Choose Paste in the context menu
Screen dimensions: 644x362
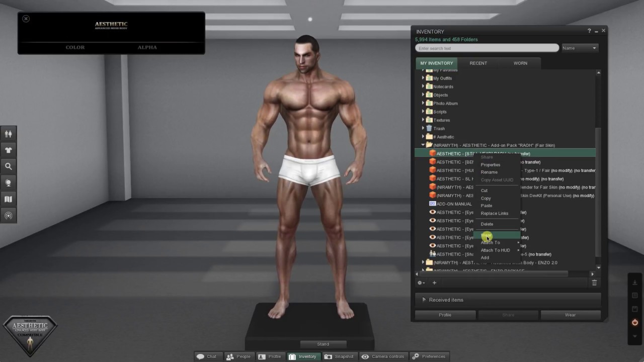[x=487, y=206]
